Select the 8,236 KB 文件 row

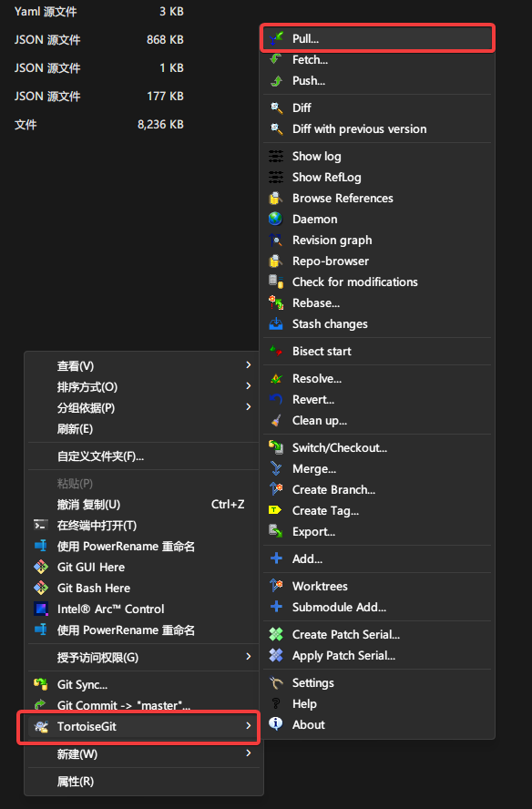pyautogui.click(x=99, y=124)
